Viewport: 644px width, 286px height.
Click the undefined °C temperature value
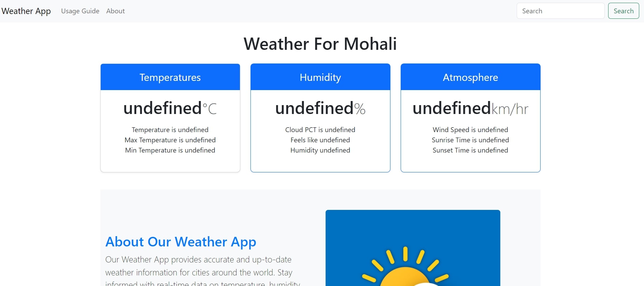(170, 109)
